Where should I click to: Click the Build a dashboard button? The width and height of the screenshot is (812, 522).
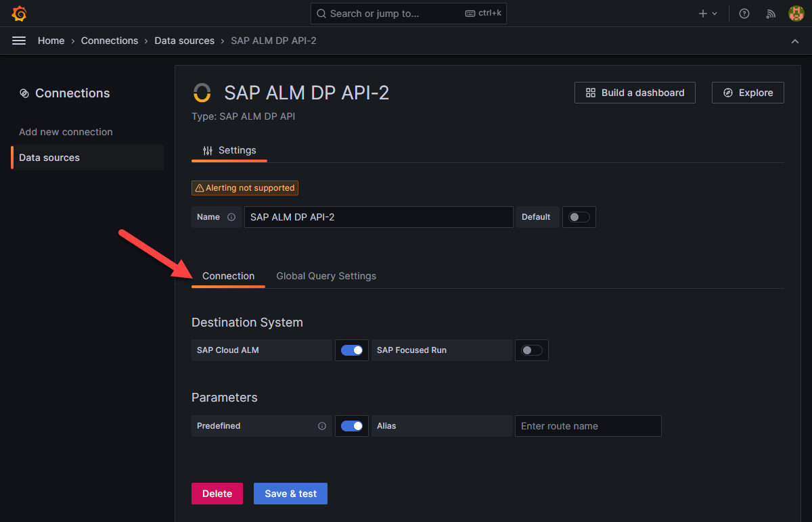pyautogui.click(x=635, y=93)
